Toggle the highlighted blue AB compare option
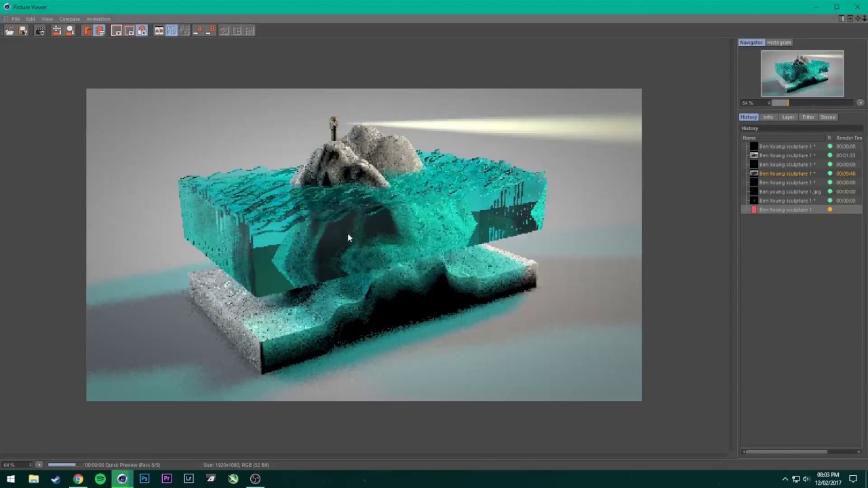This screenshot has height=488, width=868. tap(172, 30)
